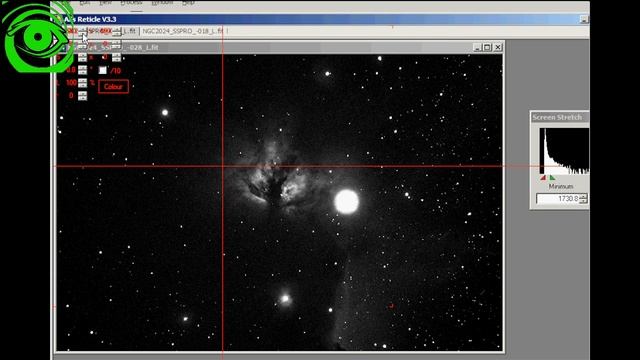This screenshot has height=360, width=640.
Task: Open the Process menu
Action: tap(131, 3)
